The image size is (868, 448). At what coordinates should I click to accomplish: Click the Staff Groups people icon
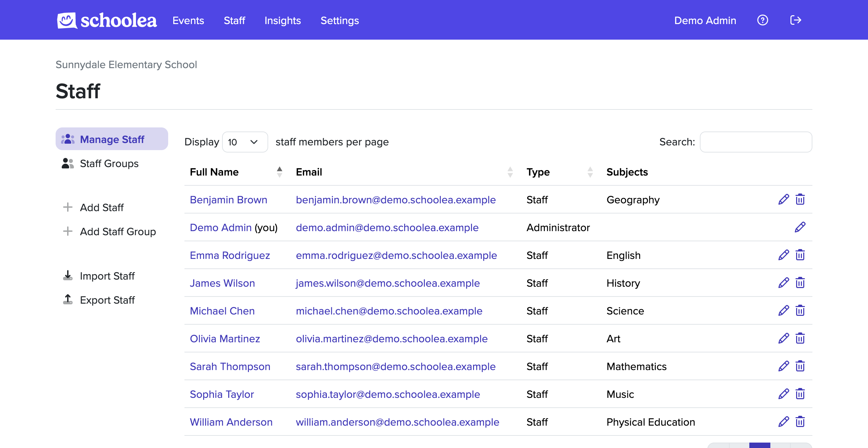click(x=67, y=163)
